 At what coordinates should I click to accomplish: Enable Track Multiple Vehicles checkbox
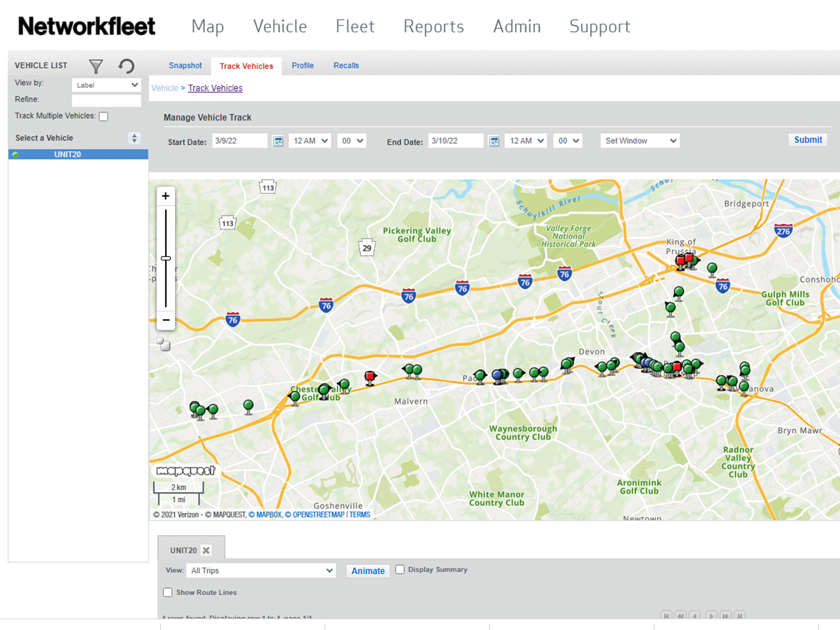pyautogui.click(x=104, y=117)
